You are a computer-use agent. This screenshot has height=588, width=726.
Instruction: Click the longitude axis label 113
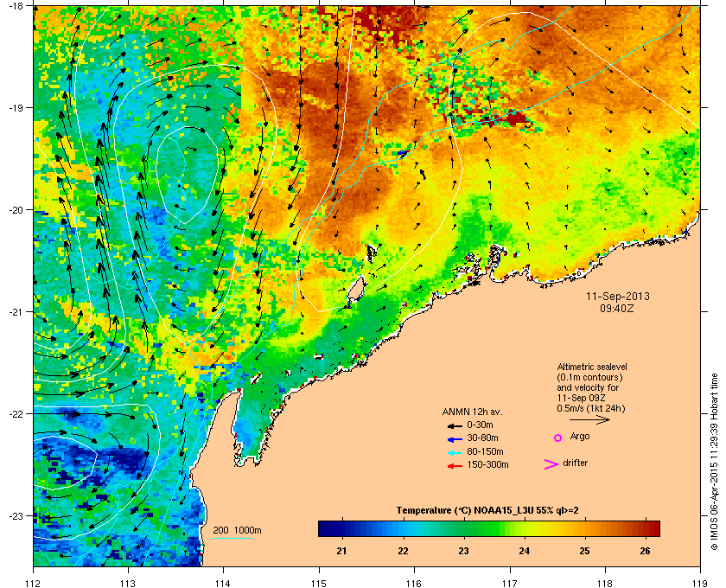(128, 584)
